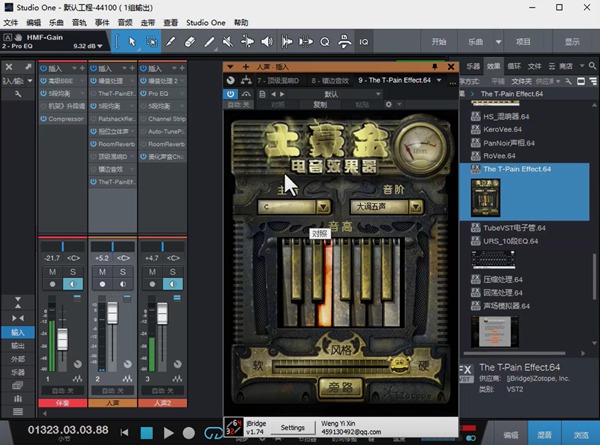Click the IQ quantize button

364,42
